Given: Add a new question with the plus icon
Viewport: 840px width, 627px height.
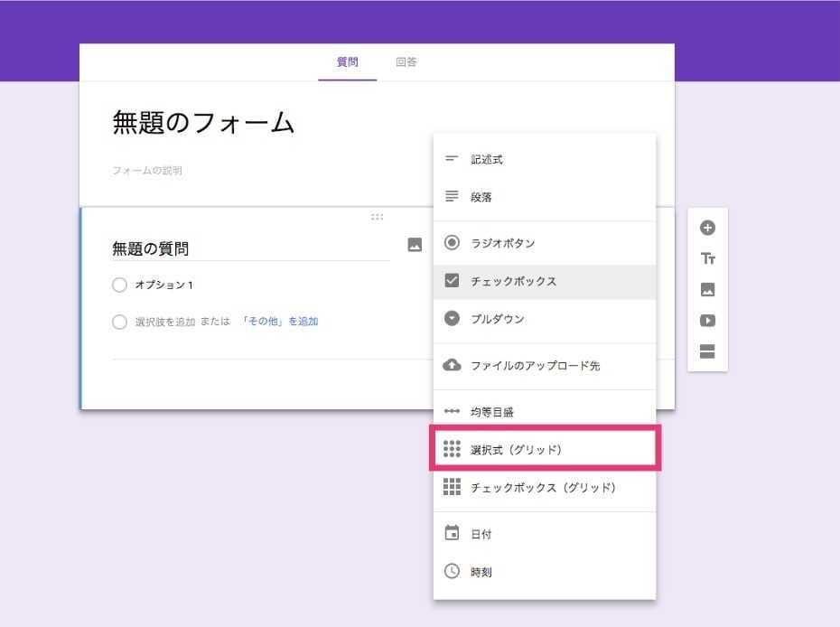Looking at the screenshot, I should 708,226.
